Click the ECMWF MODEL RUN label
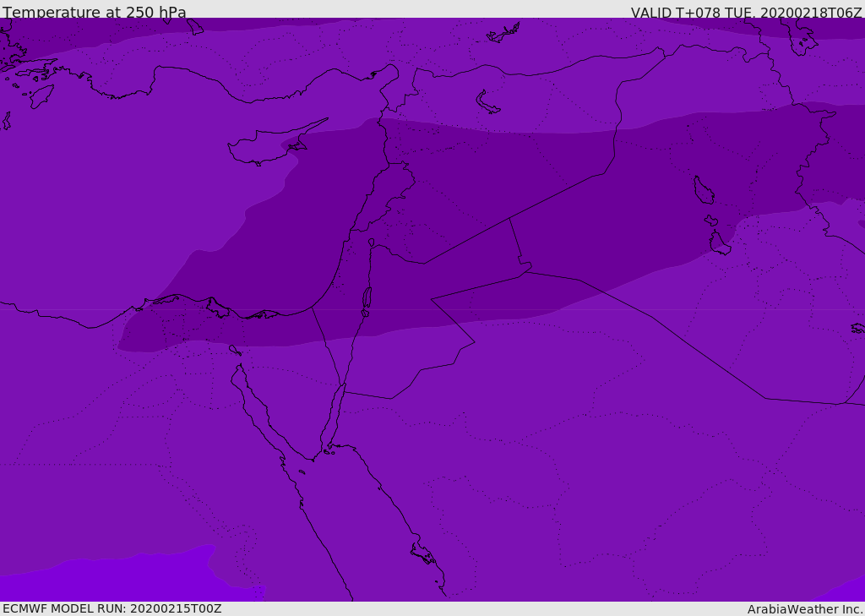 112,608
